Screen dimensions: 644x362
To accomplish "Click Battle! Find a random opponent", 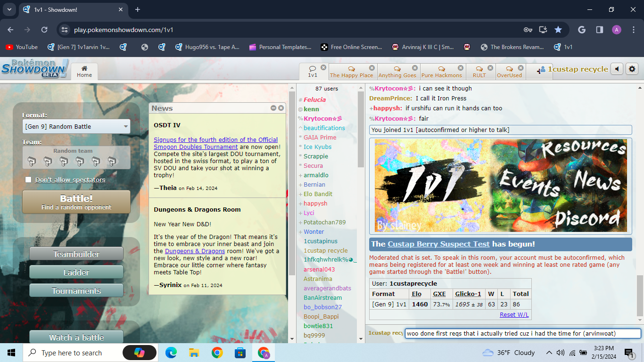I will 76,202.
